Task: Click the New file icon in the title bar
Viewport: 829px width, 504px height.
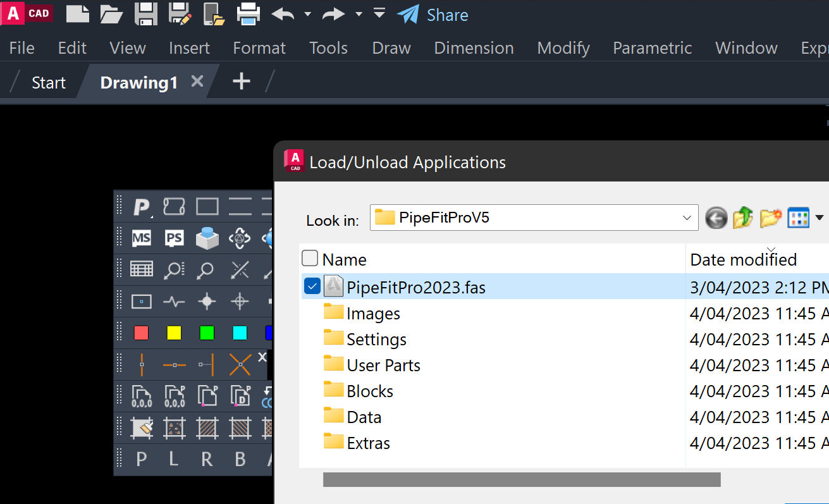Action: 78,13
